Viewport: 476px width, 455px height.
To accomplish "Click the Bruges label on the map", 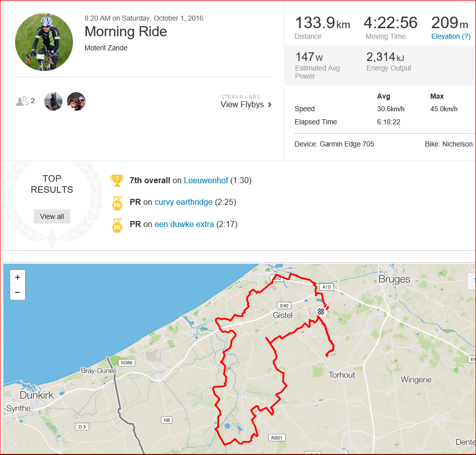I will [394, 279].
